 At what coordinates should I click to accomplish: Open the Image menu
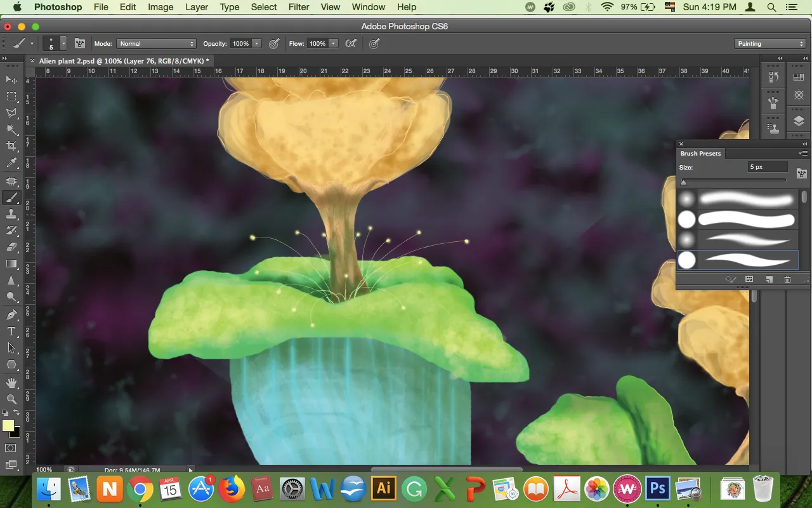pyautogui.click(x=160, y=7)
